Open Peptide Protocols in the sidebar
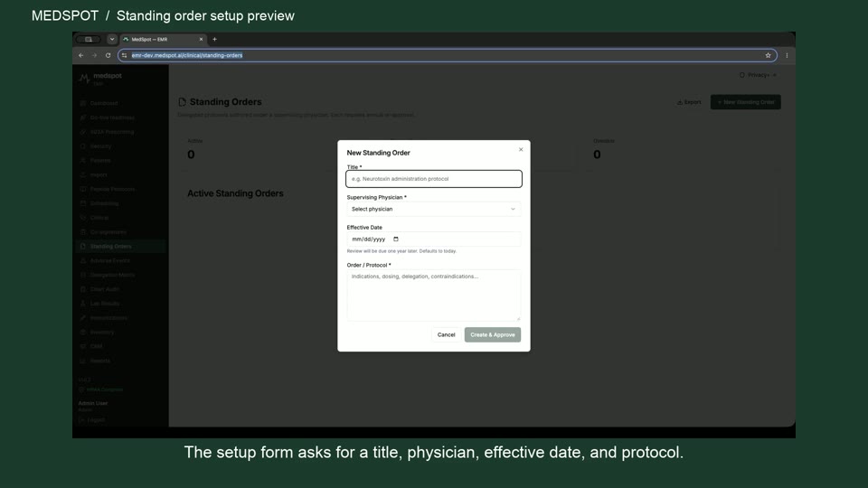The image size is (868, 488). click(x=112, y=189)
